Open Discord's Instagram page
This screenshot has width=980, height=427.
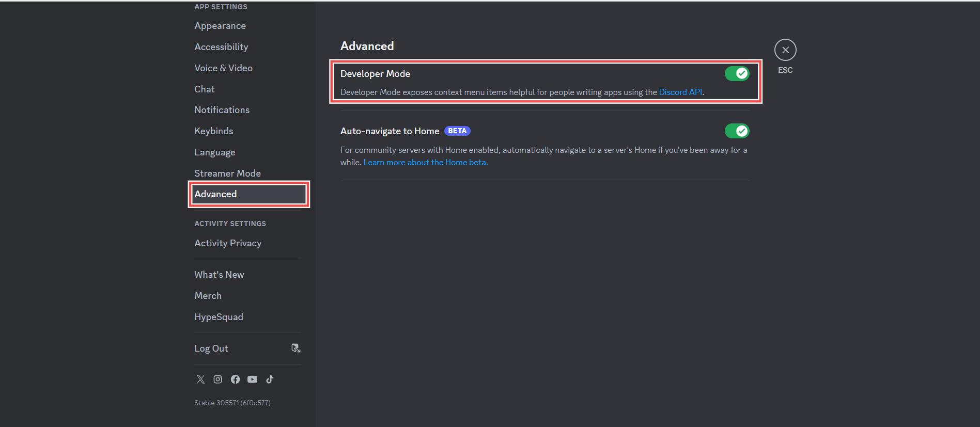coord(217,379)
